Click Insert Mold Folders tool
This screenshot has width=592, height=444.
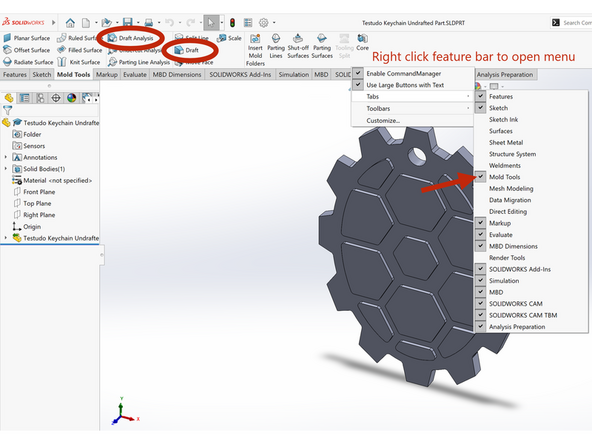255,50
